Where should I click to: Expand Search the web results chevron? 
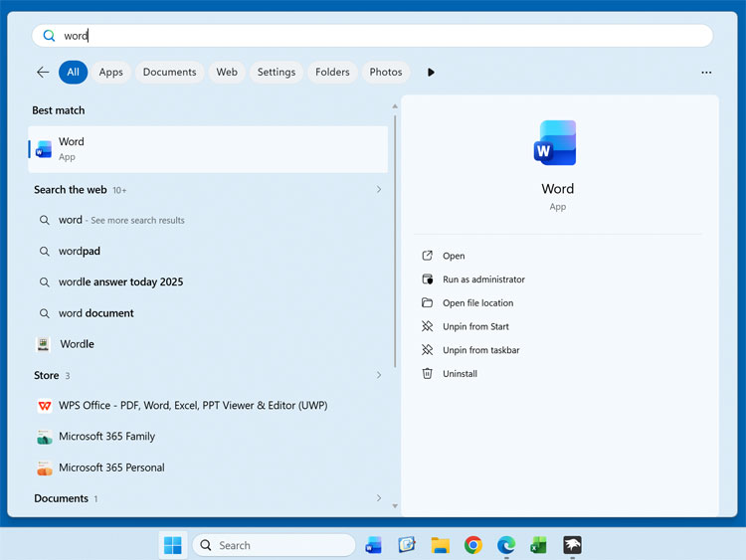pyautogui.click(x=379, y=189)
